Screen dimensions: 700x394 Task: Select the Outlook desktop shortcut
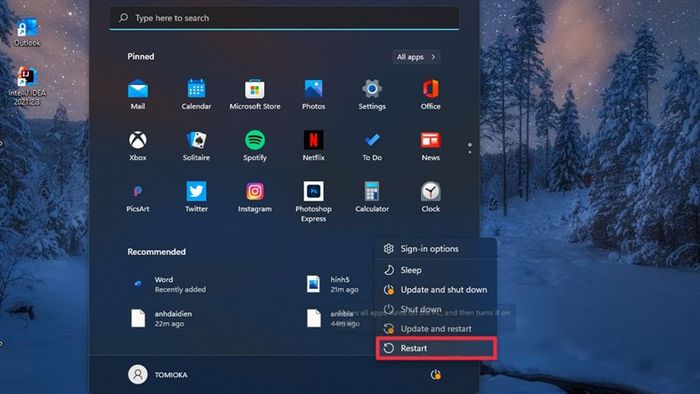point(27,33)
